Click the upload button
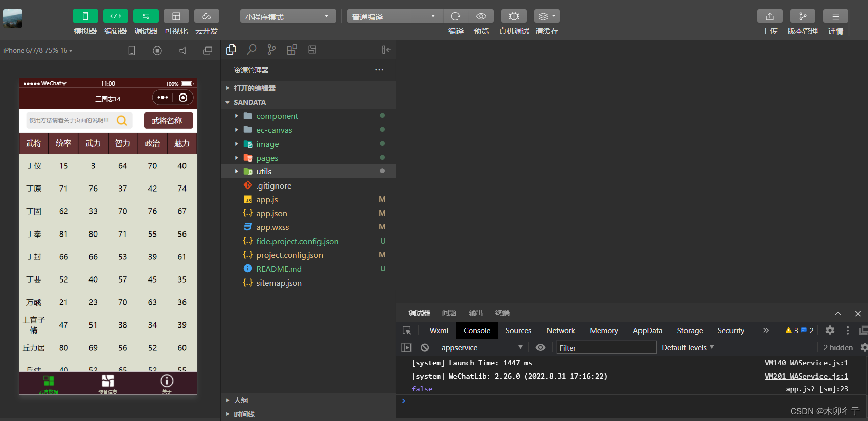Image resolution: width=868 pixels, height=421 pixels. click(x=769, y=16)
